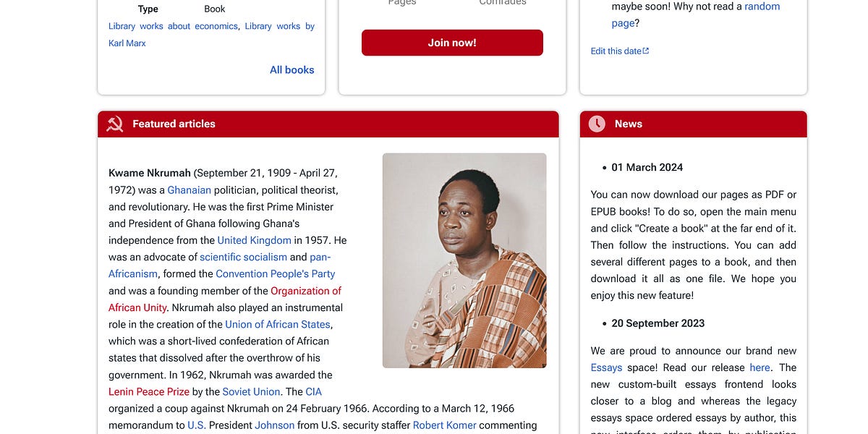This screenshot has width=868, height=434.
Task: Click the Lenin Peace Prize red link
Action: click(150, 391)
